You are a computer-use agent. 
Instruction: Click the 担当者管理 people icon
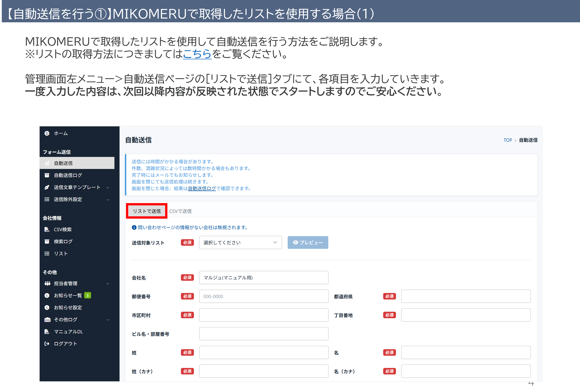[47, 283]
